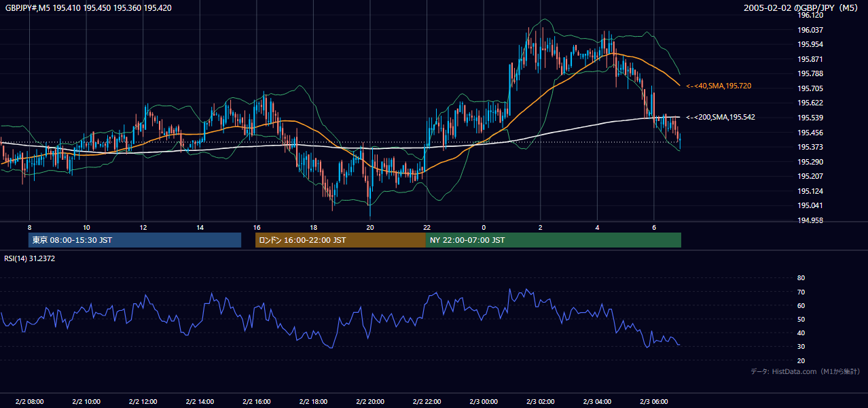Click the bottom time label 2/3 04:00
The height and width of the screenshot is (408, 868).
[596, 402]
